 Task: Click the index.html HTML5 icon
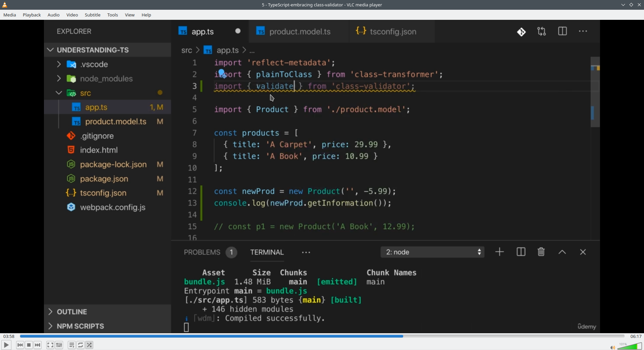(71, 150)
